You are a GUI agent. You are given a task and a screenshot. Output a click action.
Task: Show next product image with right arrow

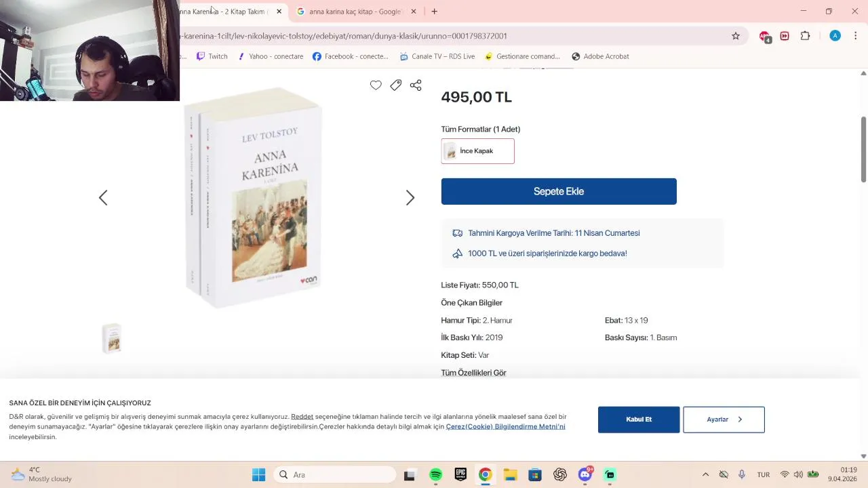[410, 198]
